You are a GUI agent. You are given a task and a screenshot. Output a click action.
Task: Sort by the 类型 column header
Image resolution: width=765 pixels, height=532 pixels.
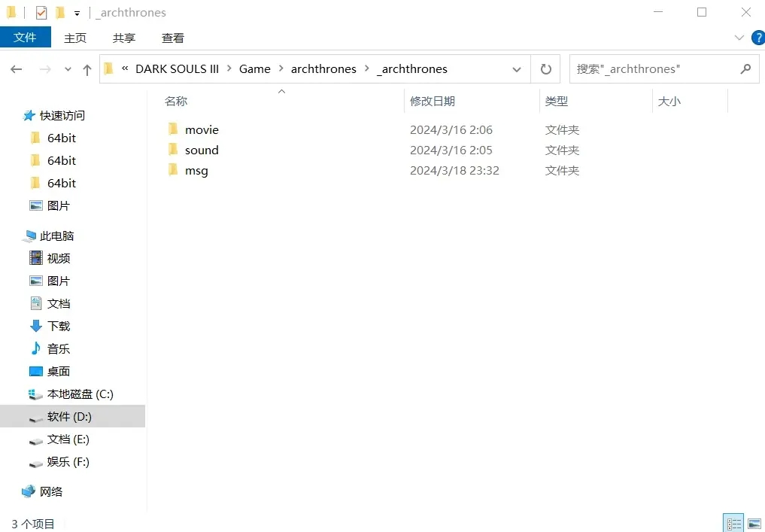[556, 102]
